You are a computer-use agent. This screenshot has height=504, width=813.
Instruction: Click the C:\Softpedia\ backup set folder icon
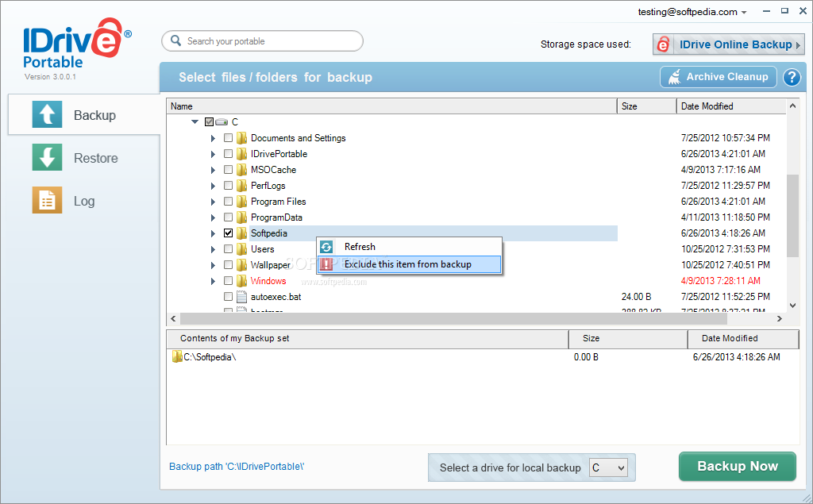coord(177,356)
